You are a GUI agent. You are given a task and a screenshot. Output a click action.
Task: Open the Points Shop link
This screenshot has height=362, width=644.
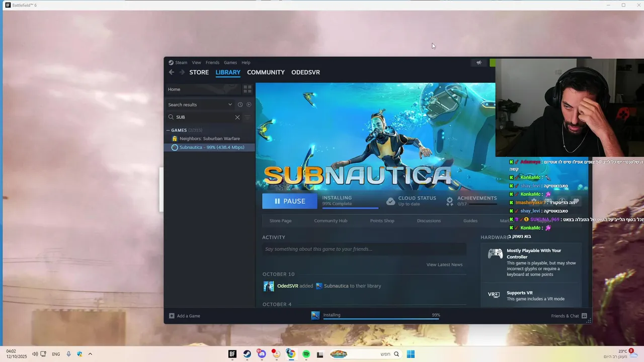click(x=382, y=221)
